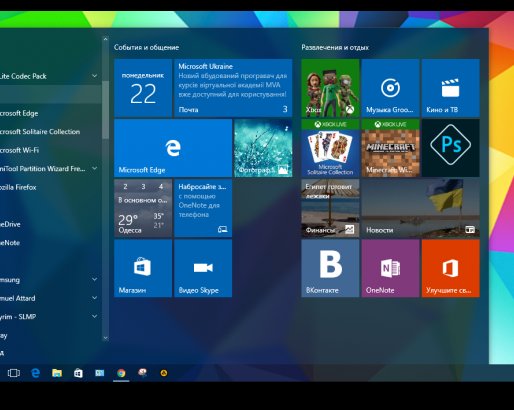Click the app list scroll down arrow
The width and height of the screenshot is (514, 410).
[105, 338]
